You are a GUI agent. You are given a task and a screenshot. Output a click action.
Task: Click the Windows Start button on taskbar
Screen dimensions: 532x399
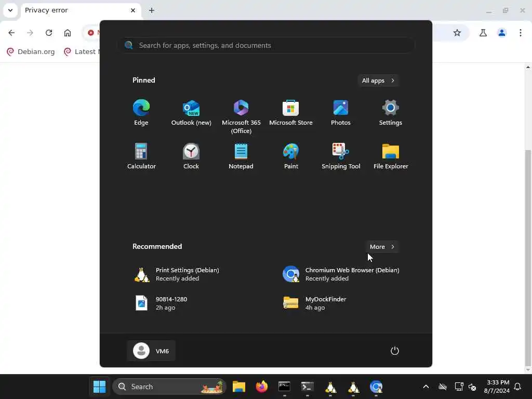tap(99, 387)
